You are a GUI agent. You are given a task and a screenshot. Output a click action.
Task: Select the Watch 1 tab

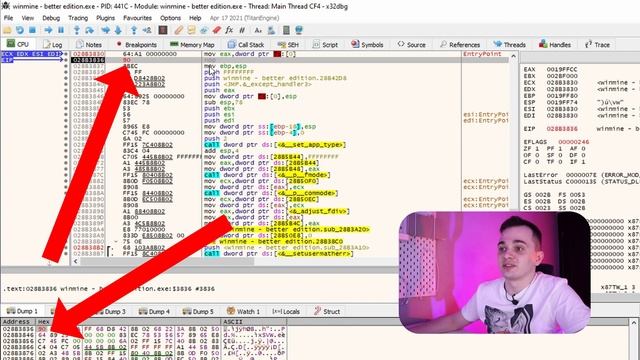click(x=243, y=311)
